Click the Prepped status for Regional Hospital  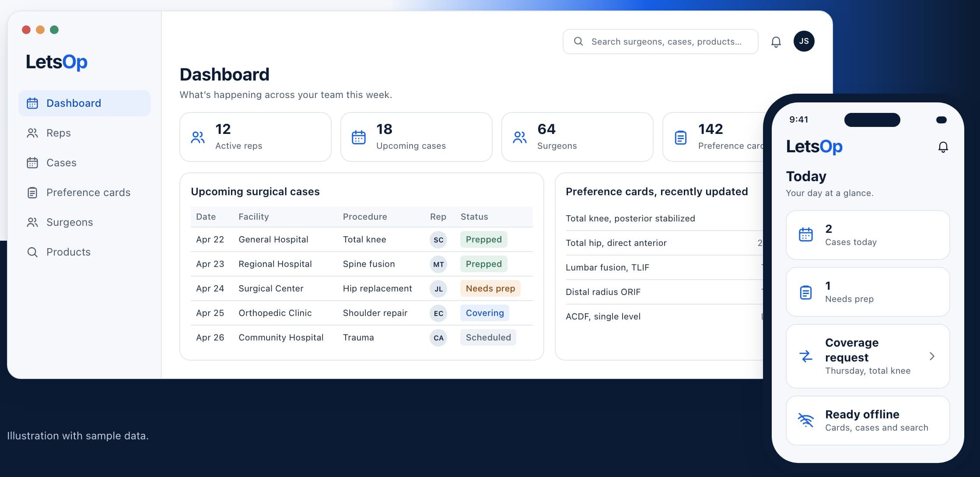[484, 264]
